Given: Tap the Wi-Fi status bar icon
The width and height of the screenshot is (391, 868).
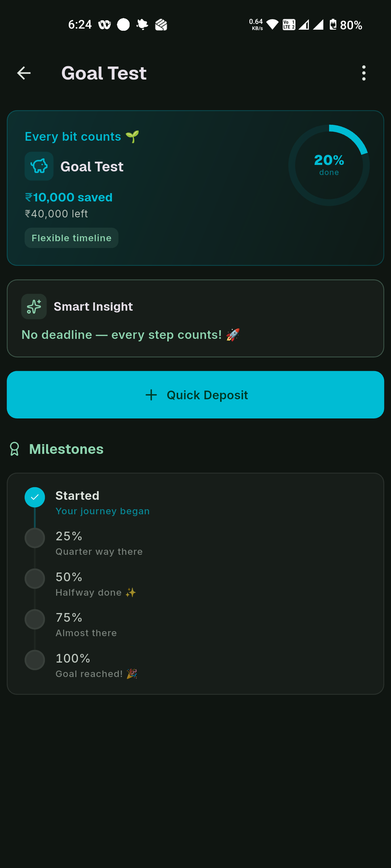Looking at the screenshot, I should coord(272,25).
